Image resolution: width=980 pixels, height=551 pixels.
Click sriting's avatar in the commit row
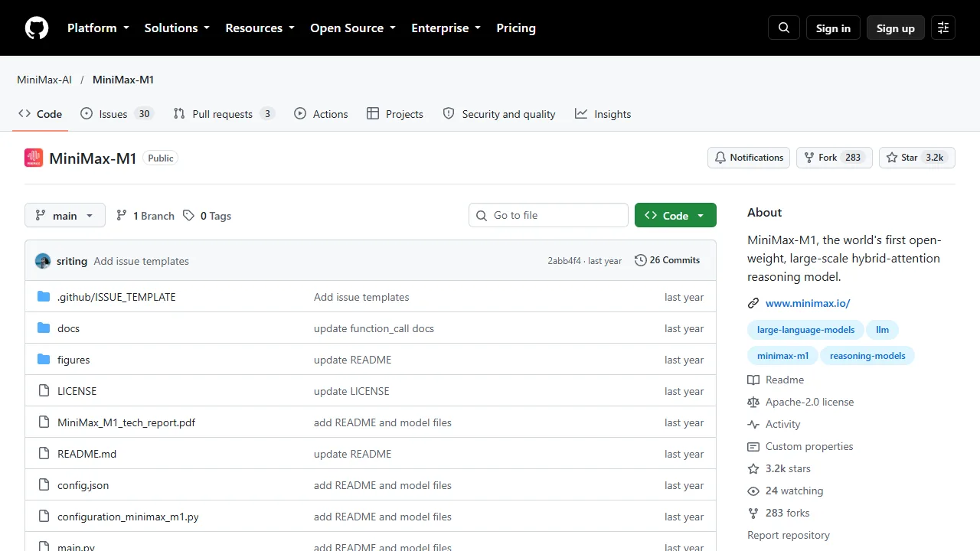pos(43,261)
